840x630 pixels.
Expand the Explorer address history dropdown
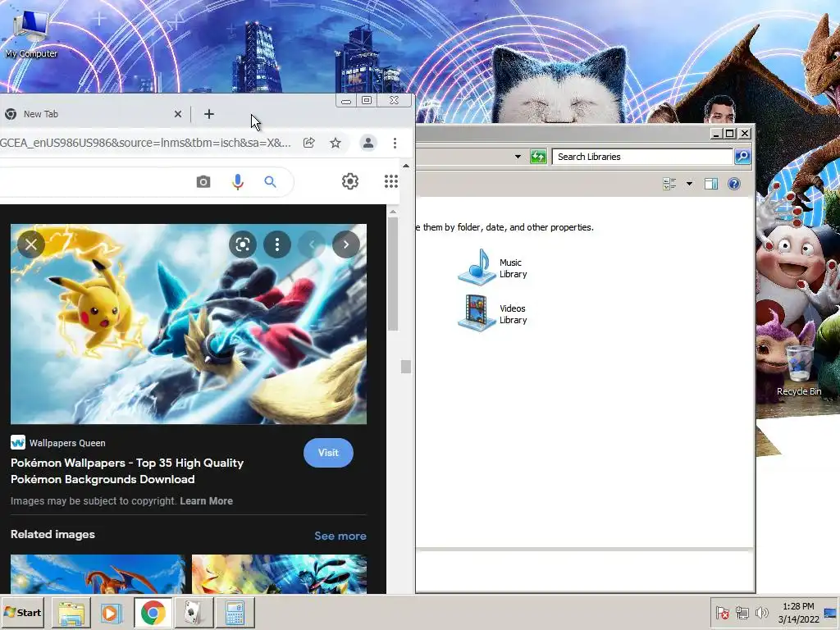pos(518,157)
